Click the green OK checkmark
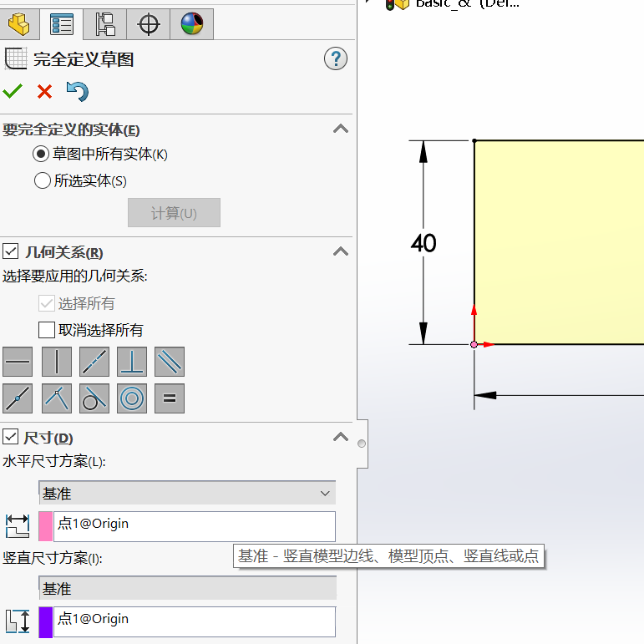This screenshot has height=644, width=644. point(13,91)
